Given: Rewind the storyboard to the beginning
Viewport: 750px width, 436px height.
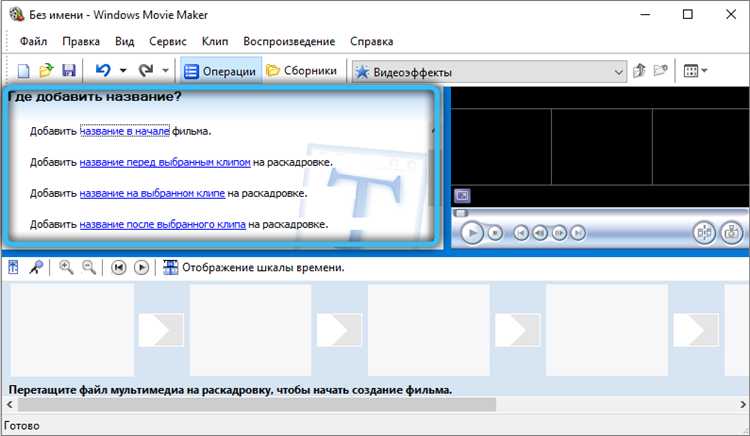Looking at the screenshot, I should click(119, 267).
